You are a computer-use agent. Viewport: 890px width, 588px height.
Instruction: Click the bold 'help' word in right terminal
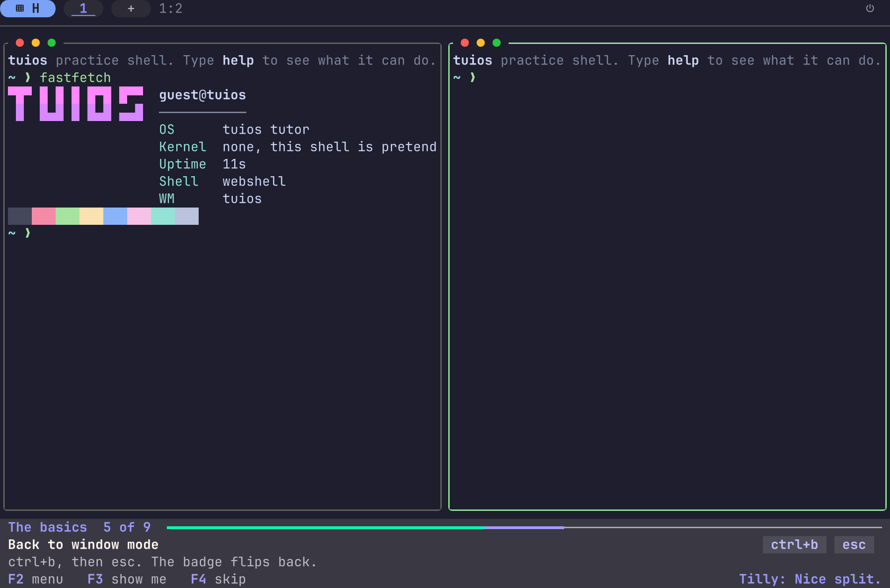(683, 60)
